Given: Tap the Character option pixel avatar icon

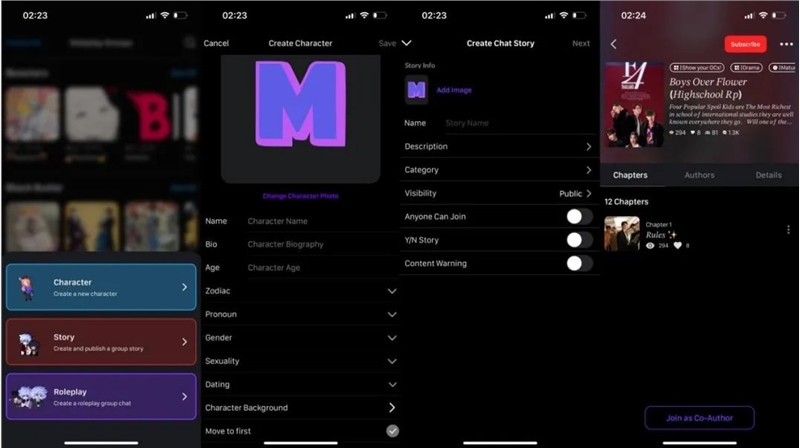Looking at the screenshot, I should coord(27,288).
